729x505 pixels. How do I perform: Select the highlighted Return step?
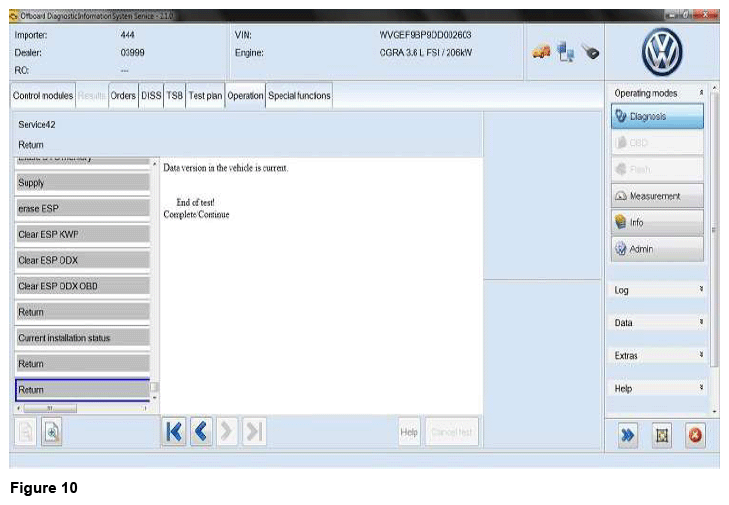83,390
